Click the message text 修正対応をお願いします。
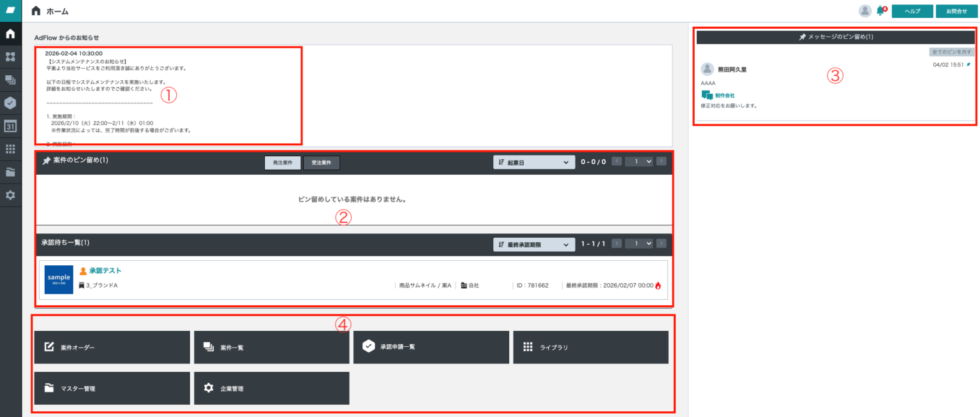This screenshot has height=417, width=980. [x=729, y=106]
